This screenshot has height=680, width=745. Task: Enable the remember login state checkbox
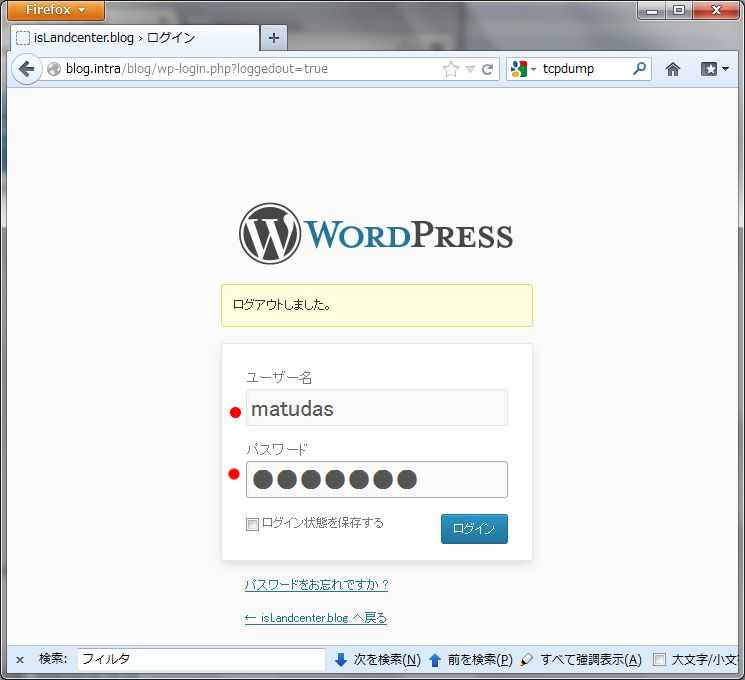252,524
